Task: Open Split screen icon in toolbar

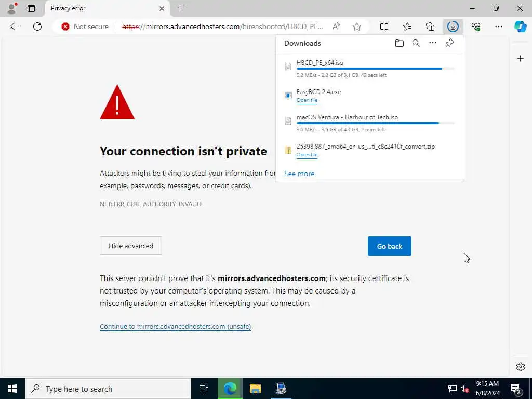Action: coord(384,26)
